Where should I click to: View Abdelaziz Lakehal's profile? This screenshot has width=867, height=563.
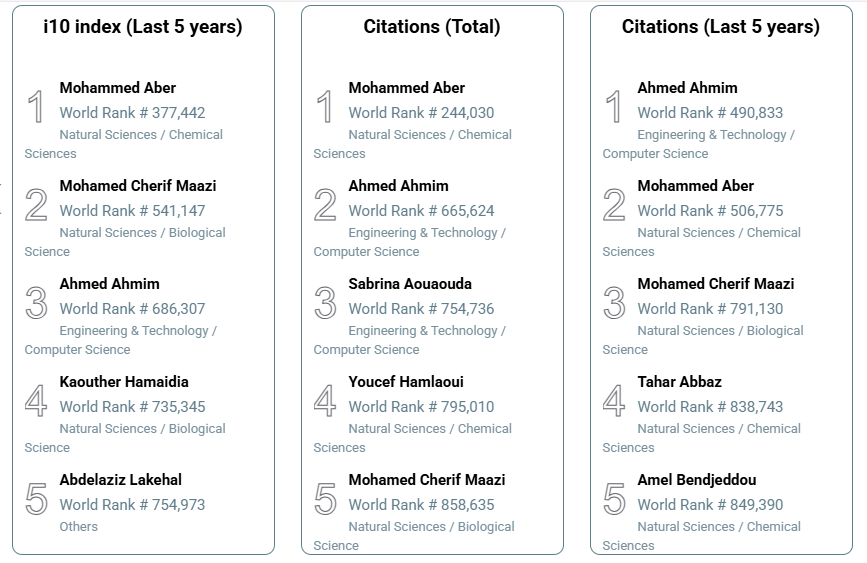click(120, 480)
